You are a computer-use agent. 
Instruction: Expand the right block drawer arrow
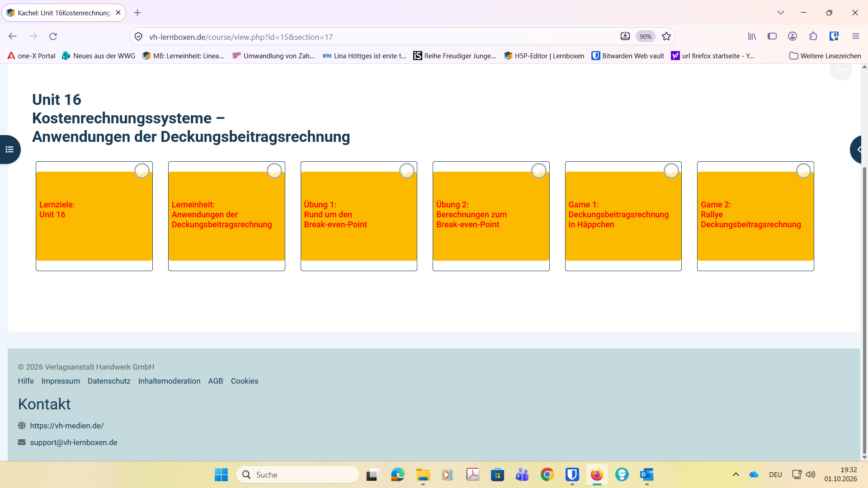pos(859,150)
